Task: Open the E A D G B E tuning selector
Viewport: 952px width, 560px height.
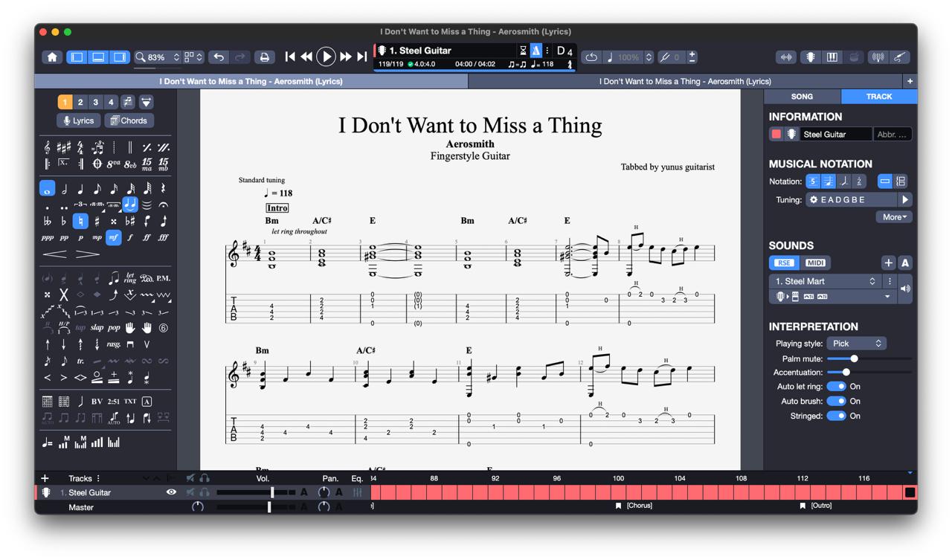Action: click(852, 200)
